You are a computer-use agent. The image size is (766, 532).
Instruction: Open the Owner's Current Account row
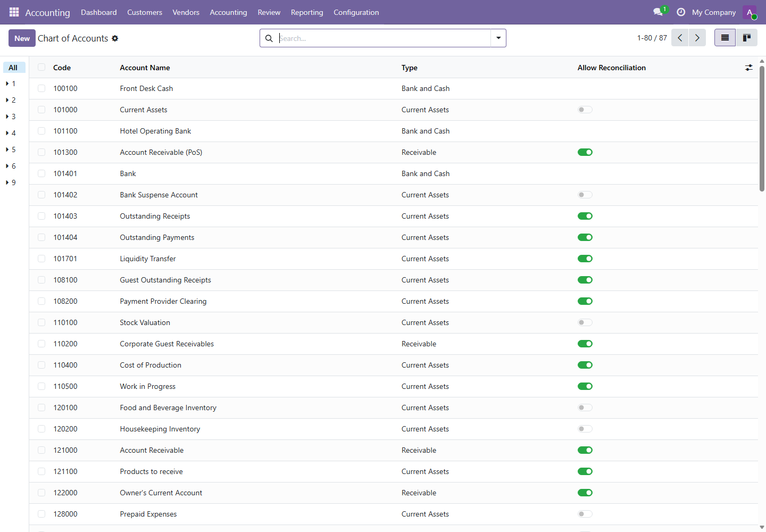[x=394, y=493]
